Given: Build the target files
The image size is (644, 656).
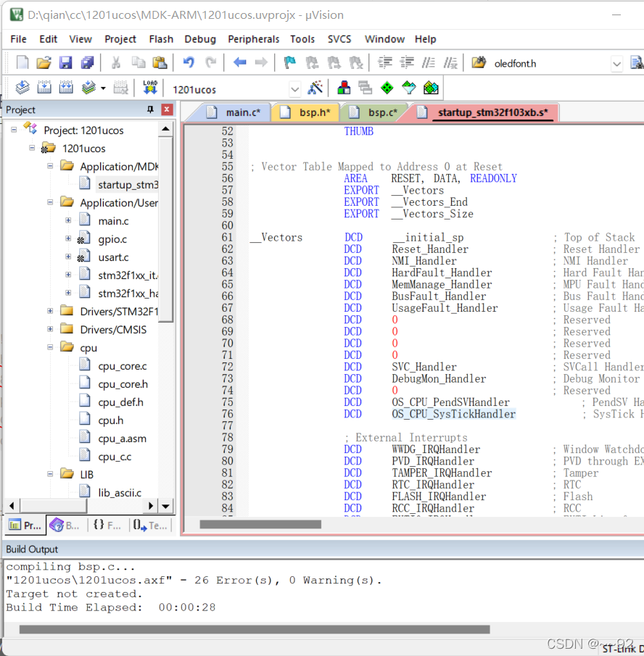Looking at the screenshot, I should (44, 88).
